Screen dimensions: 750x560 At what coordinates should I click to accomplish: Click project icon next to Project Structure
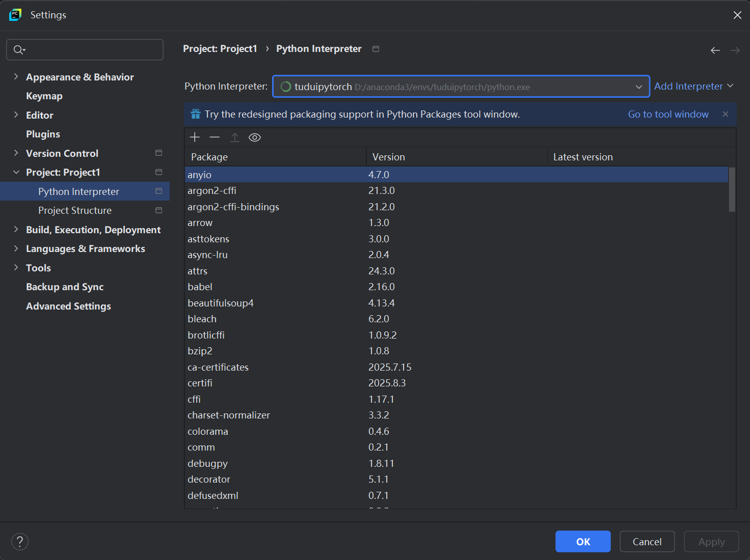pyautogui.click(x=159, y=210)
